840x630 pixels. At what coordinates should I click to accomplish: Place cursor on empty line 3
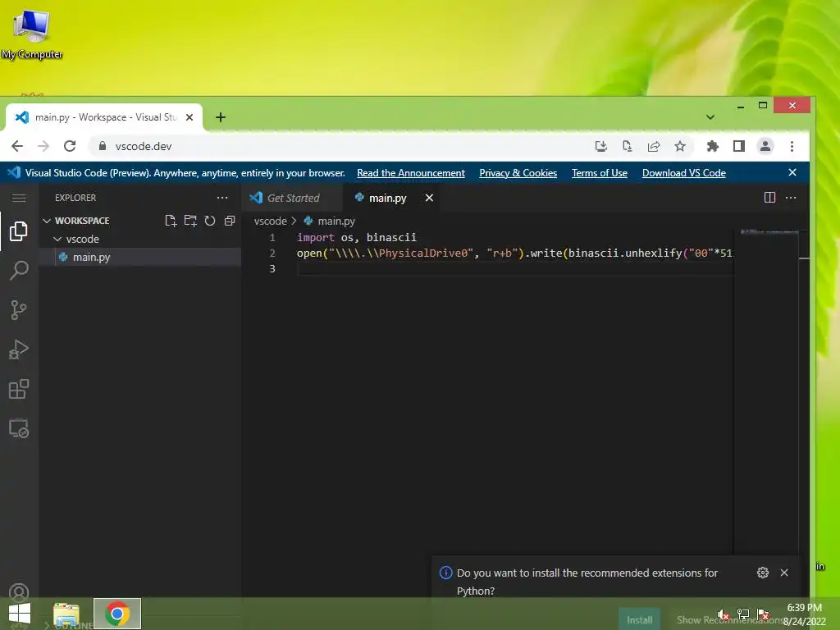click(x=514, y=268)
